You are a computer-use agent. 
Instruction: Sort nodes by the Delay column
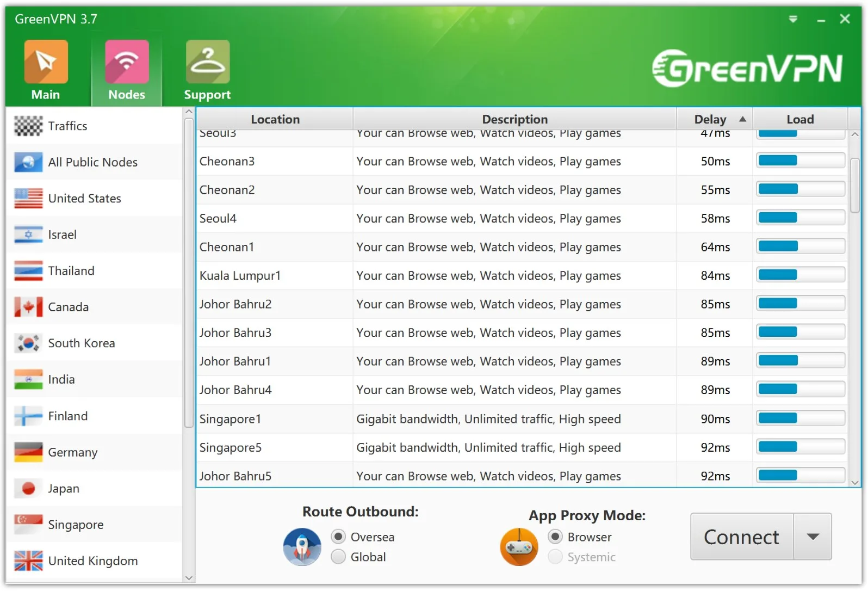pos(715,119)
